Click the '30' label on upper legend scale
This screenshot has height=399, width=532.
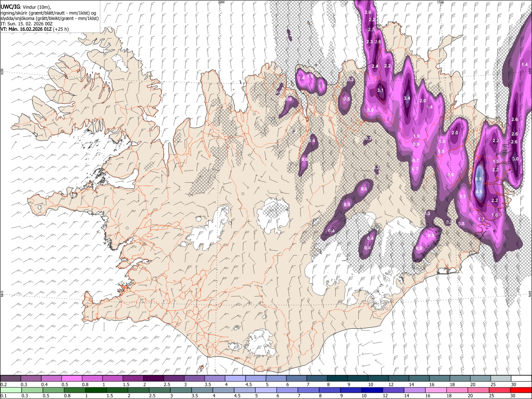[514, 384]
